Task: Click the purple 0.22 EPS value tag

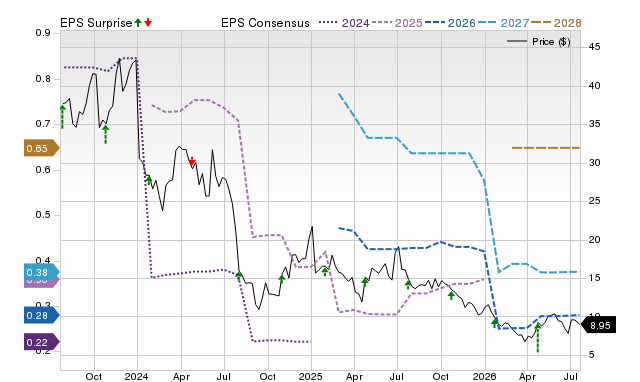Action: click(42, 342)
